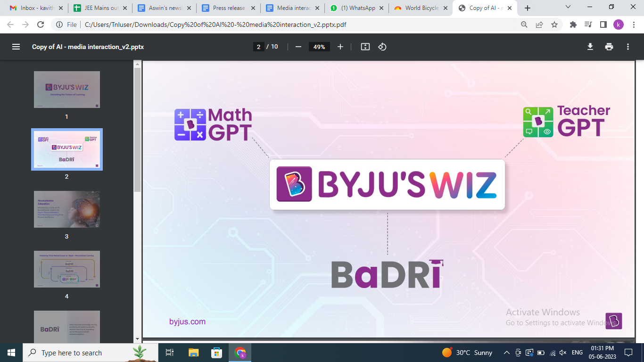Open Task View on the taskbar
The width and height of the screenshot is (644, 362).
click(170, 353)
